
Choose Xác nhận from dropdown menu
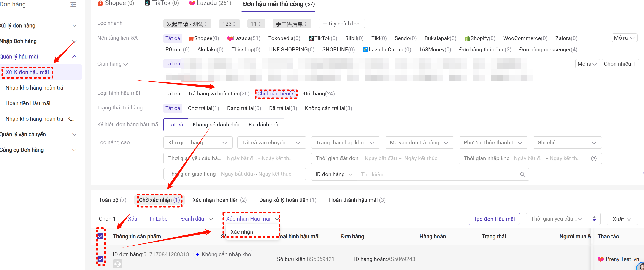click(x=241, y=232)
